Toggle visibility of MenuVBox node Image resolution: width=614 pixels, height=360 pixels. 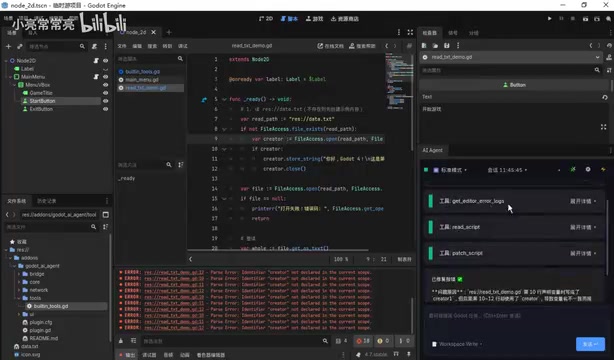tap(105, 85)
